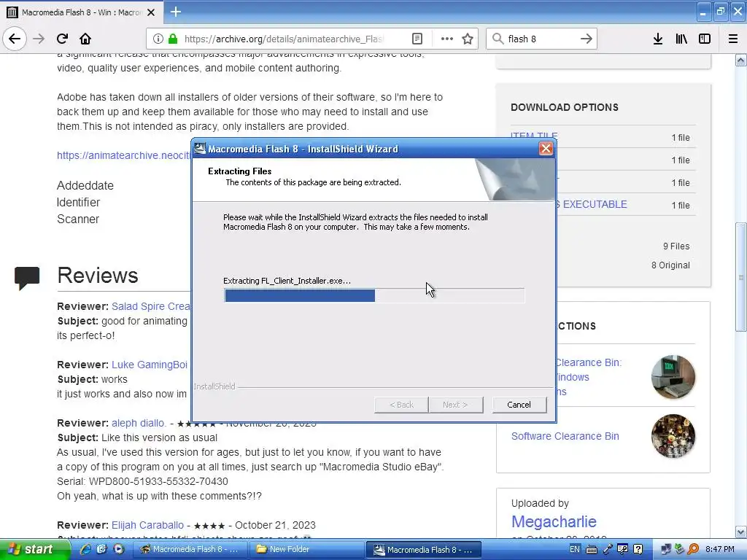Toggle the browser sidebar icon
The image size is (747, 560).
[x=705, y=39]
